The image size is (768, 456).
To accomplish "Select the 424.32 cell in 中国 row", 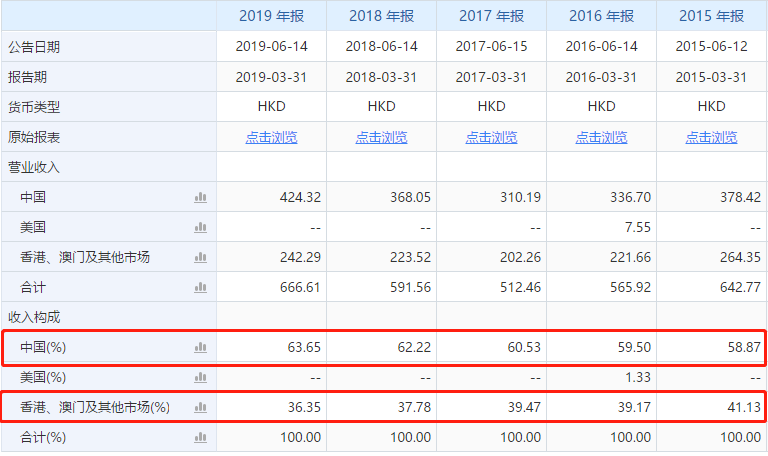I will pos(271,197).
